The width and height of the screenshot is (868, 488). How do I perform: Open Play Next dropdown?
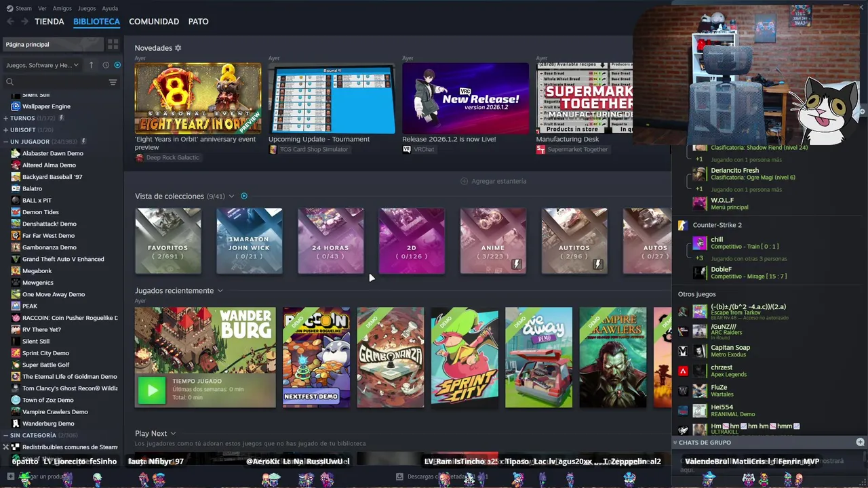(x=173, y=434)
